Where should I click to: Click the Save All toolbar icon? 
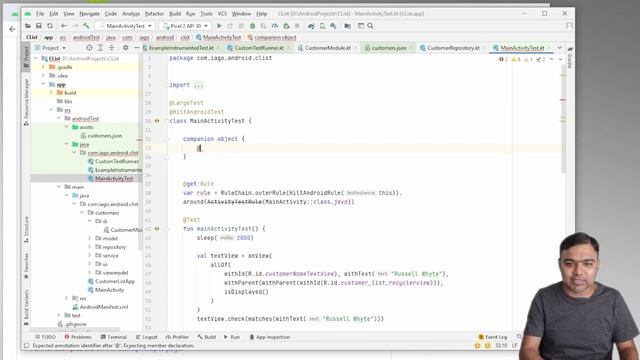(x=39, y=26)
